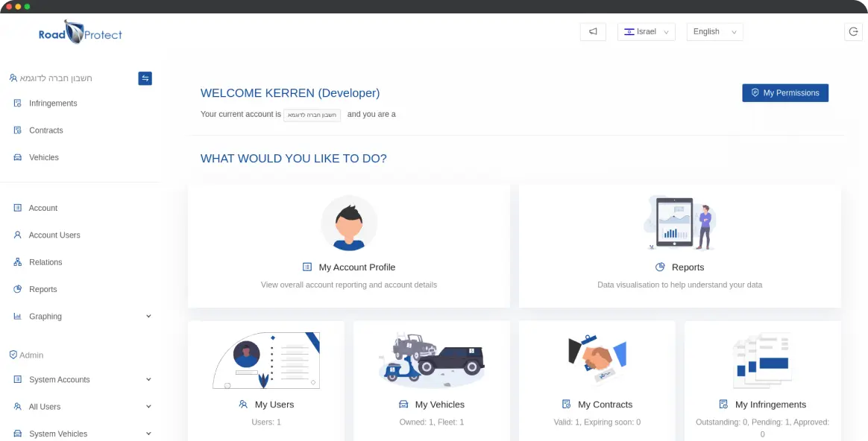The image size is (868, 441).
Task: Open the English language dropdown
Action: click(714, 32)
